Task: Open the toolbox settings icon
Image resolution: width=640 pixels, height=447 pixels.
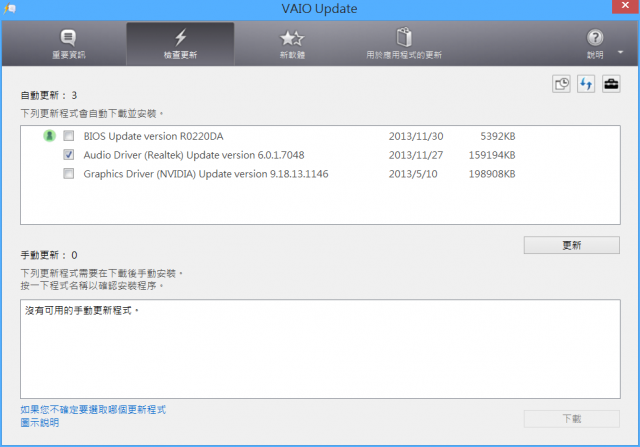Action: click(611, 84)
